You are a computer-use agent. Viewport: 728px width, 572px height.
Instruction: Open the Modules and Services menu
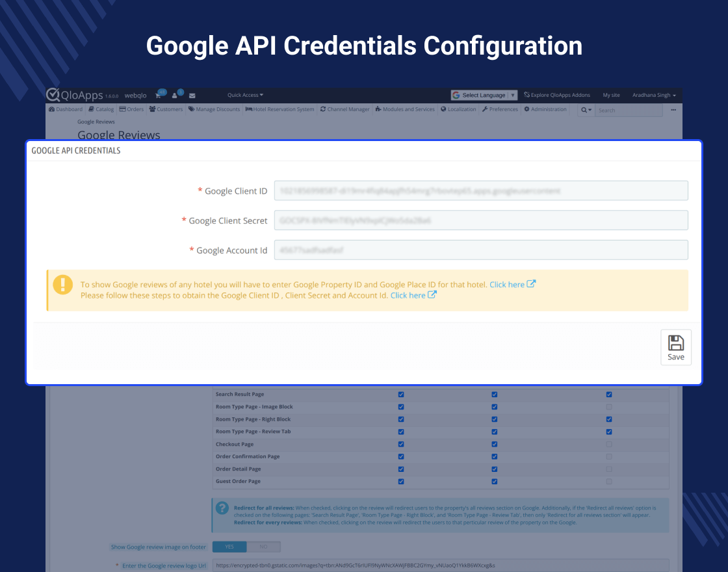point(405,109)
